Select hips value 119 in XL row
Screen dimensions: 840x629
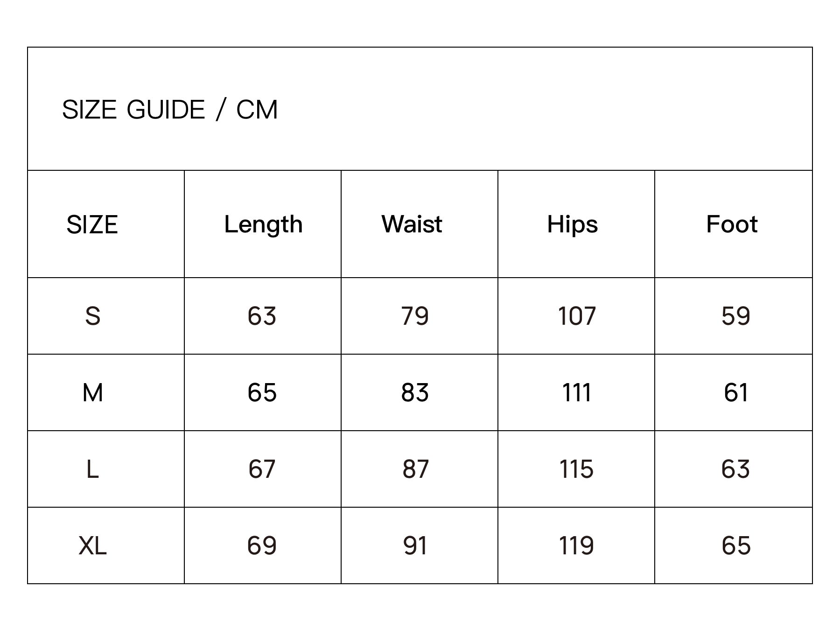click(x=577, y=545)
